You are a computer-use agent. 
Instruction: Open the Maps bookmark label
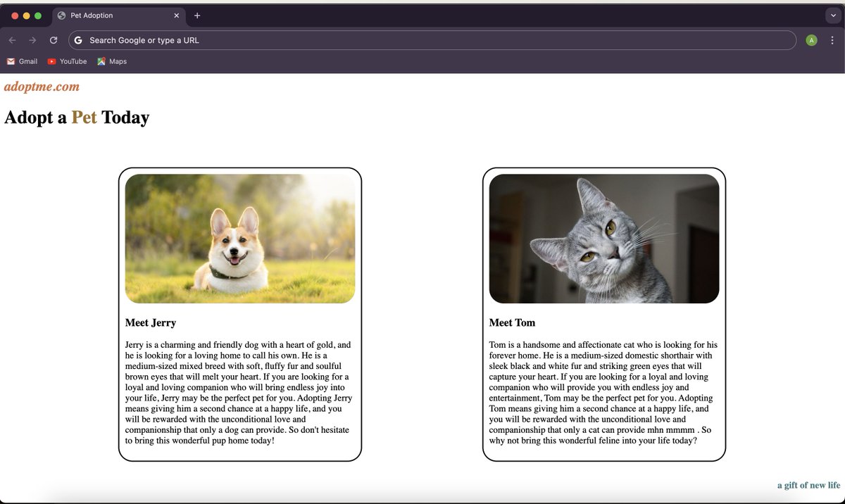(x=118, y=61)
